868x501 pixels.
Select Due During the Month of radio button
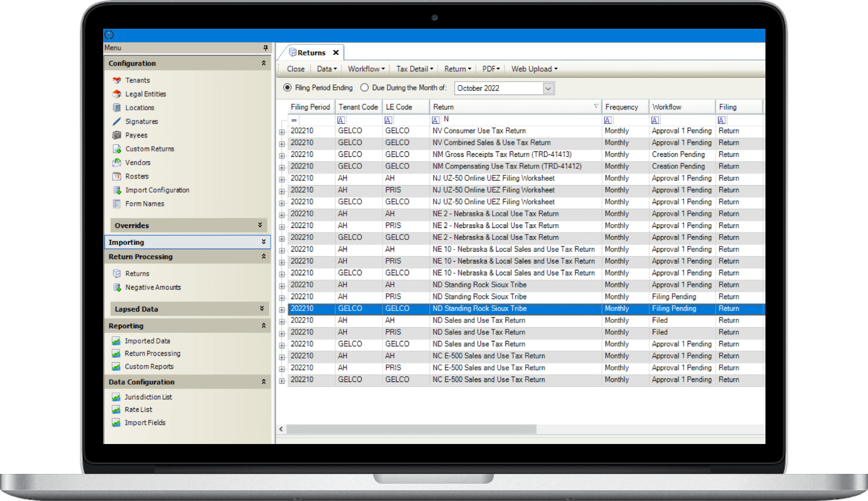click(365, 87)
